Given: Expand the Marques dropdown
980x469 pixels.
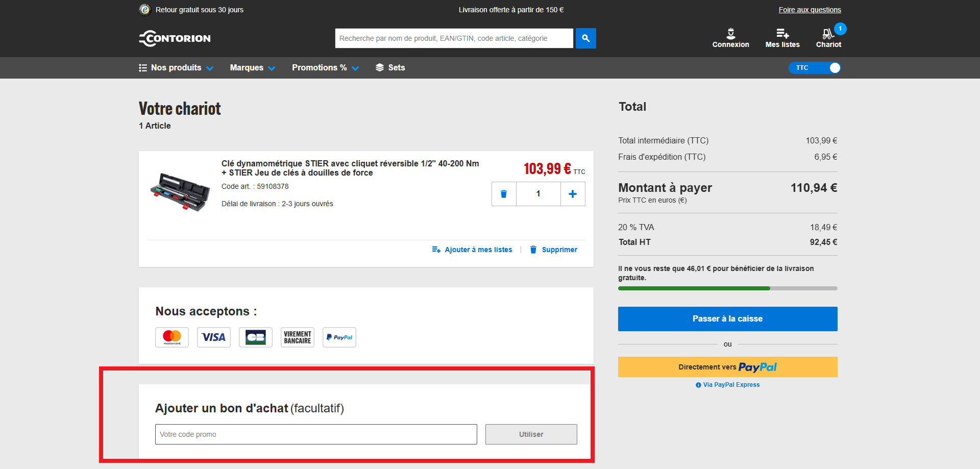Looking at the screenshot, I should coord(253,68).
